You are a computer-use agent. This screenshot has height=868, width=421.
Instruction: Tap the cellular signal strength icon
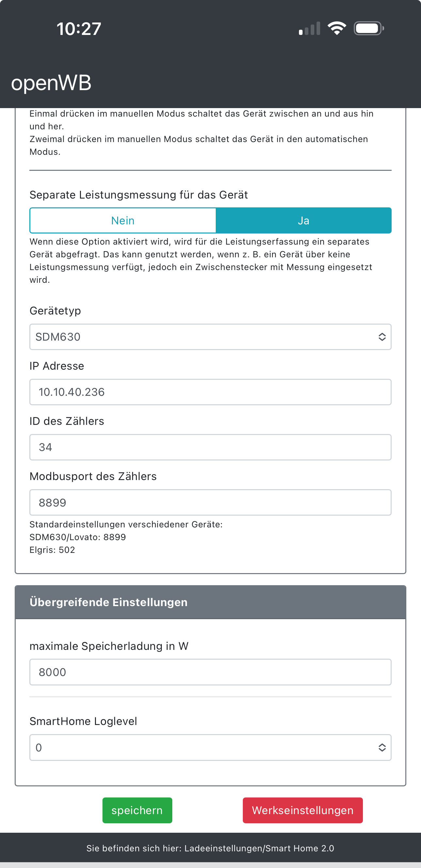[x=309, y=29]
